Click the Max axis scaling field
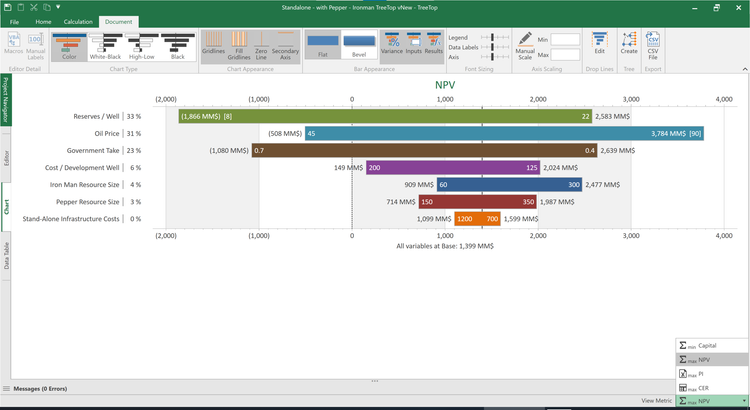This screenshot has width=750, height=410. click(565, 55)
